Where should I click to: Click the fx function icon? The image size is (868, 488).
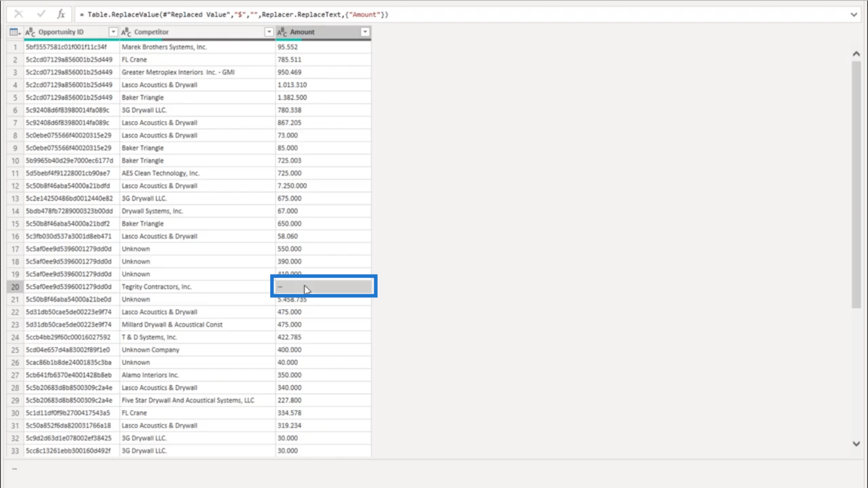(61, 14)
